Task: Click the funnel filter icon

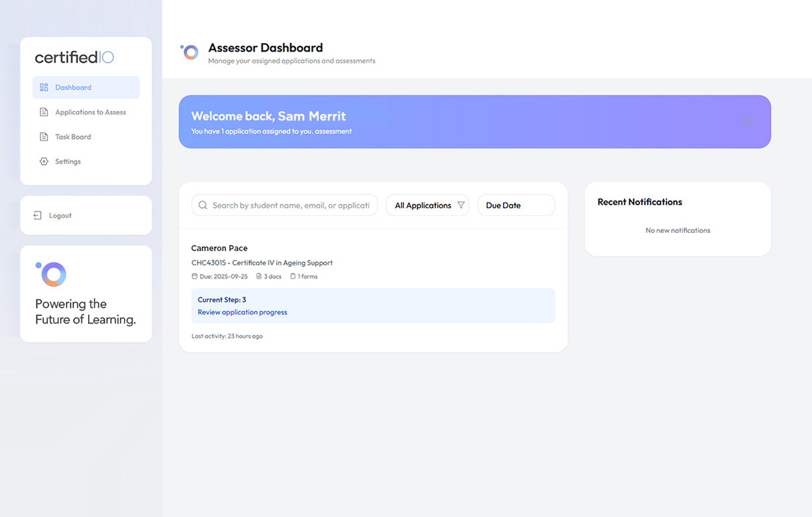Action: (x=461, y=205)
